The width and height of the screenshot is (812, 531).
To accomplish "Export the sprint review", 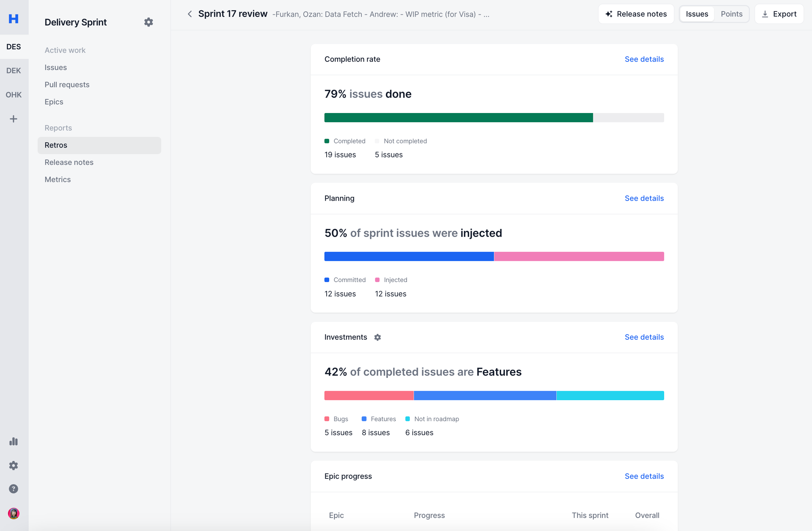I will (779, 14).
